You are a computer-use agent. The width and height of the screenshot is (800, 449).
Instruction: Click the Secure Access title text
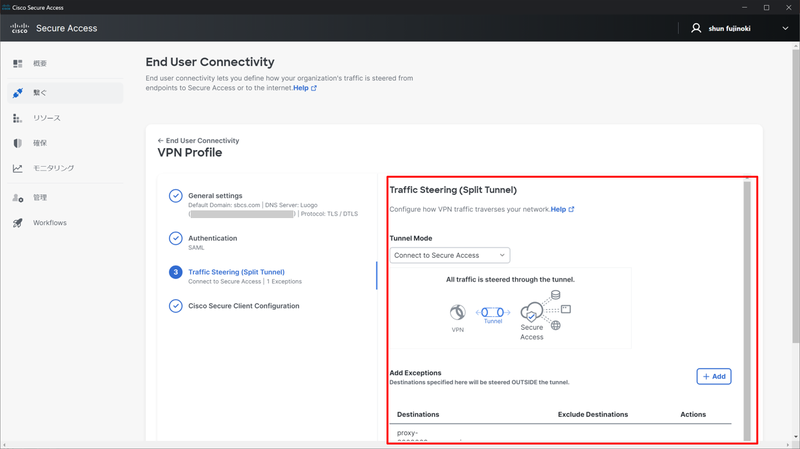[x=66, y=29]
